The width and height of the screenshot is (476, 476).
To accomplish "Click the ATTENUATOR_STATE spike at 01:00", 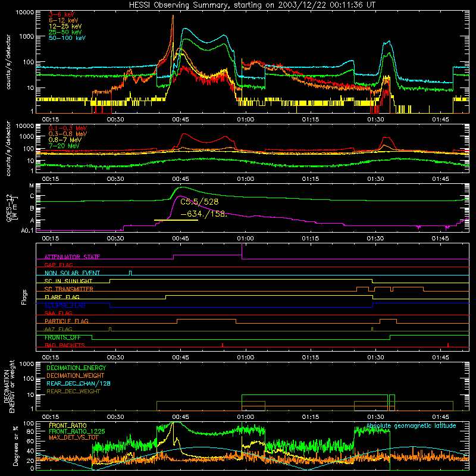I will [242, 250].
